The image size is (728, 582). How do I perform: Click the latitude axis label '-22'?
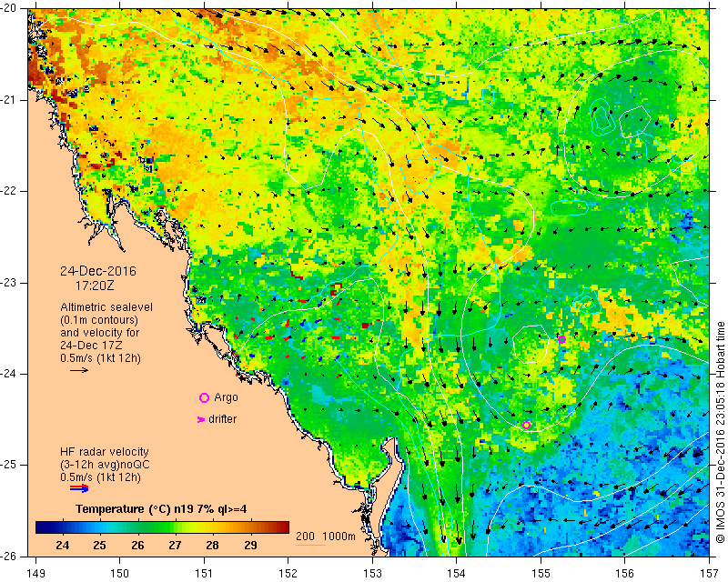(x=9, y=191)
